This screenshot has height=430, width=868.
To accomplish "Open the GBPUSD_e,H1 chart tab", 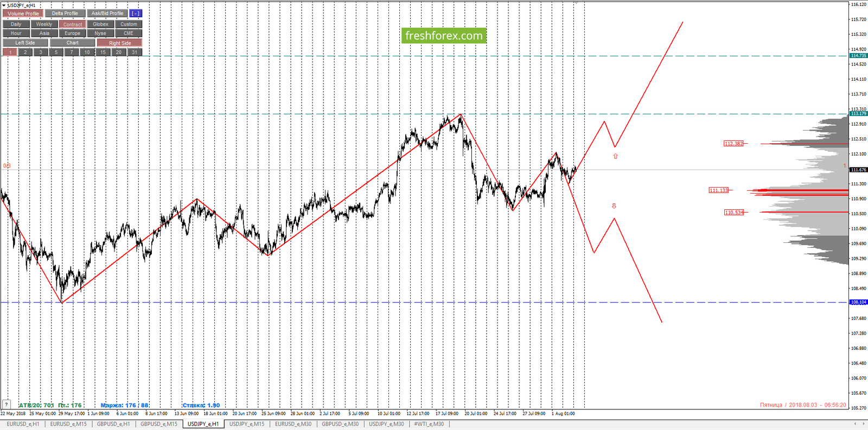I will pos(113,424).
